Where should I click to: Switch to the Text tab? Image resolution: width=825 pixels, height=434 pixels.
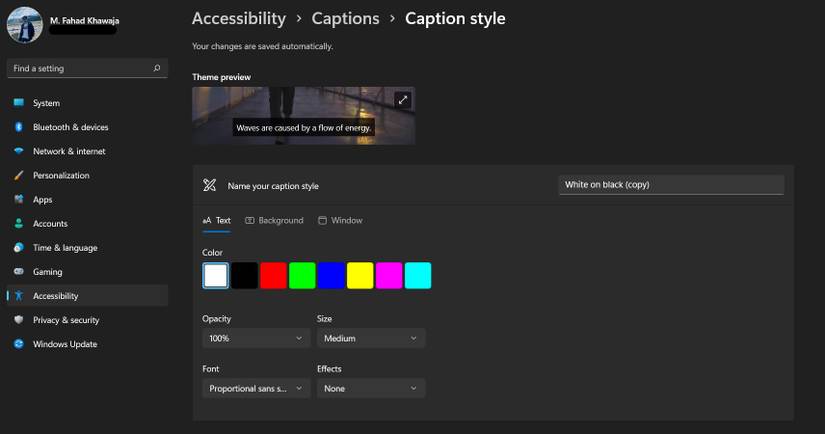click(x=216, y=220)
